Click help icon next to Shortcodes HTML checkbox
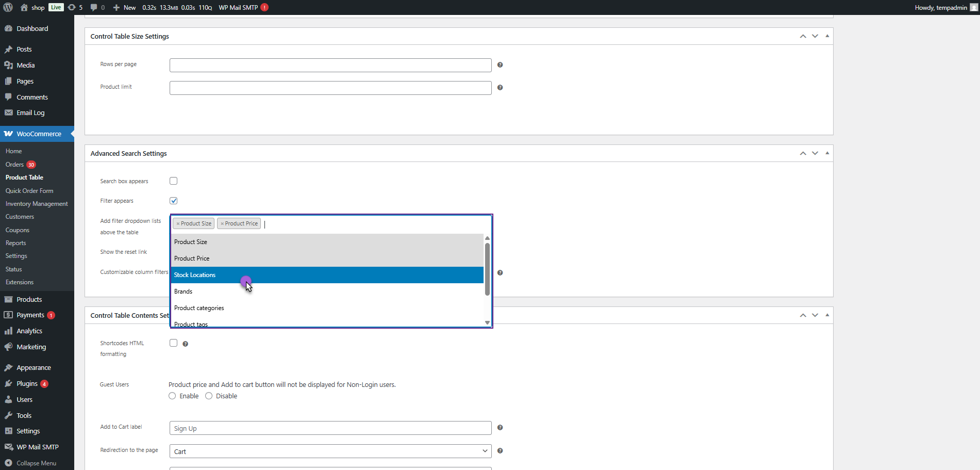Image resolution: width=980 pixels, height=470 pixels. (x=185, y=344)
